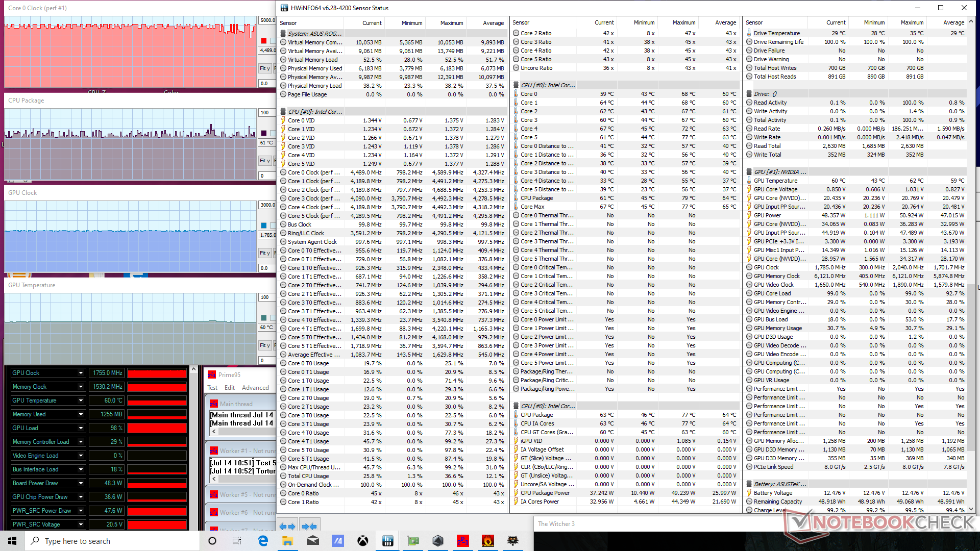Open the Board Power Draw dropdown in GPU-Z
Viewport: 980px width, 551px height.
pos(81,483)
